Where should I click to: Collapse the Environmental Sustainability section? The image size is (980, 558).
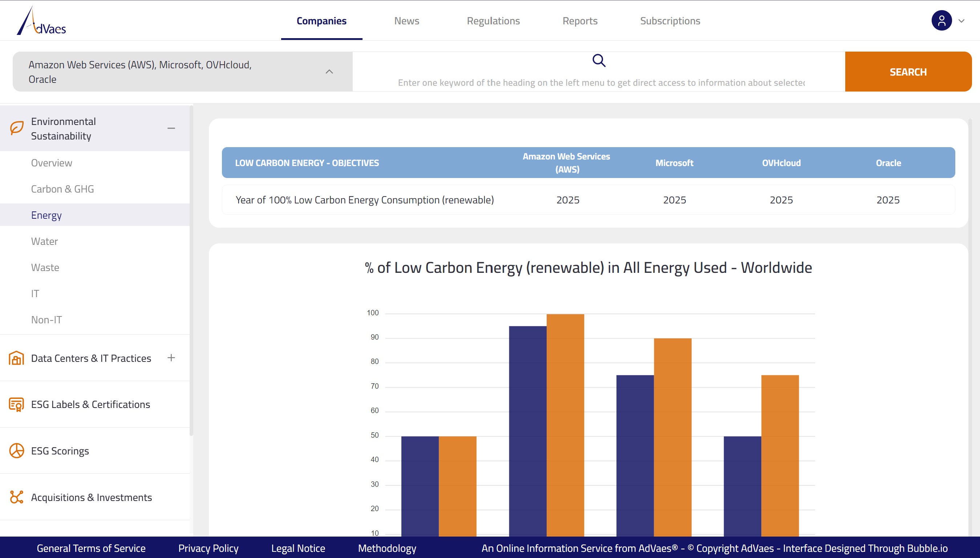pyautogui.click(x=171, y=128)
